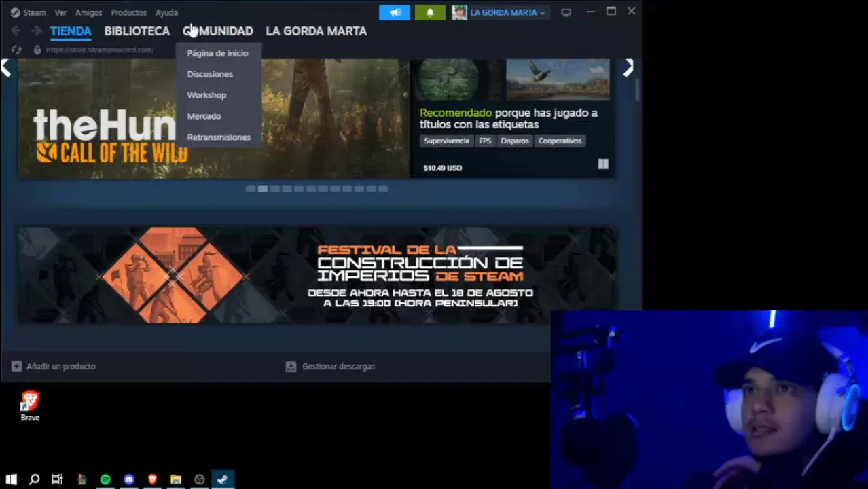Viewport: 868px width, 489px height.
Task: Go back using the back arrow
Action: coord(16,31)
